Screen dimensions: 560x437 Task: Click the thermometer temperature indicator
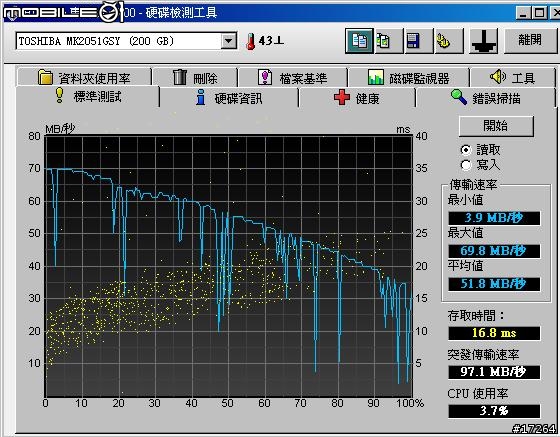(x=250, y=41)
